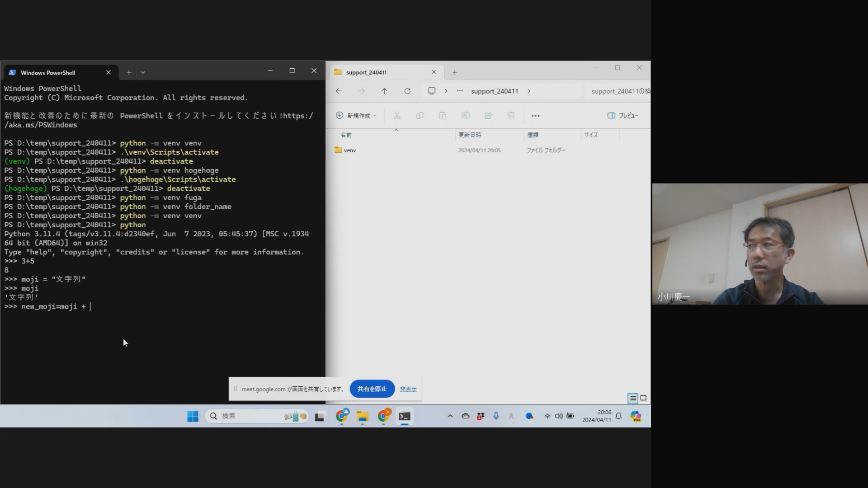Click the delete trash icon in toolbar
Image resolution: width=868 pixels, height=488 pixels.
click(x=511, y=116)
